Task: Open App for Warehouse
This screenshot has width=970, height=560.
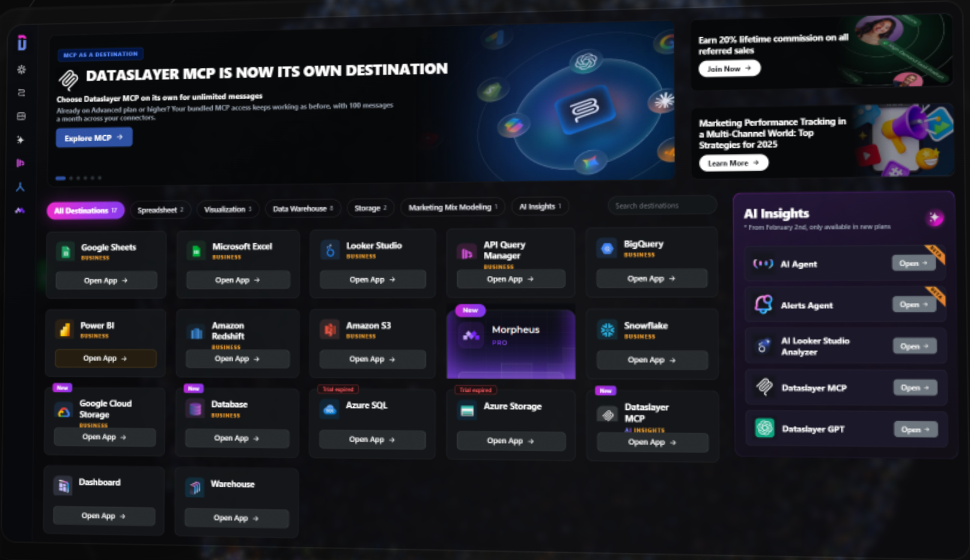Action: pyautogui.click(x=236, y=517)
